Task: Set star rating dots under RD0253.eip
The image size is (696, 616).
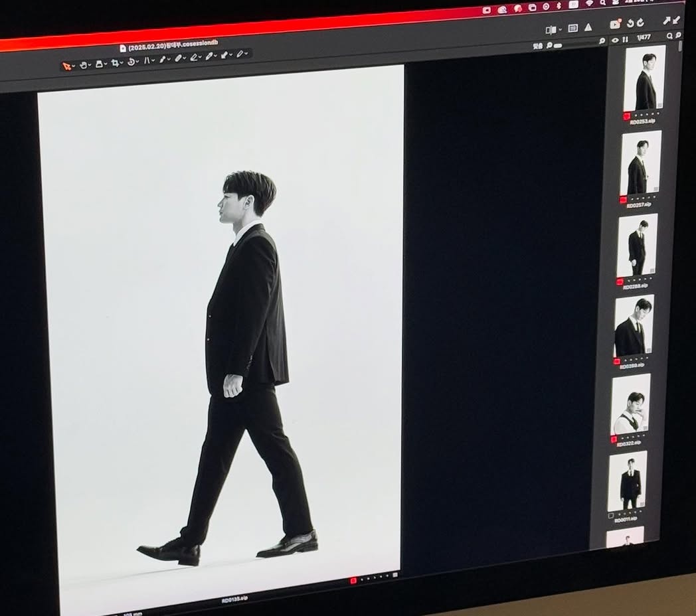Action: [648, 114]
